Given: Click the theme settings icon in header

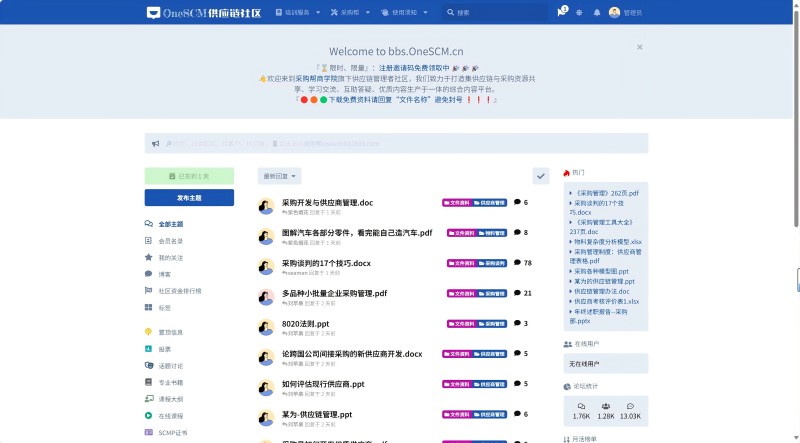Looking at the screenshot, I should click(579, 13).
